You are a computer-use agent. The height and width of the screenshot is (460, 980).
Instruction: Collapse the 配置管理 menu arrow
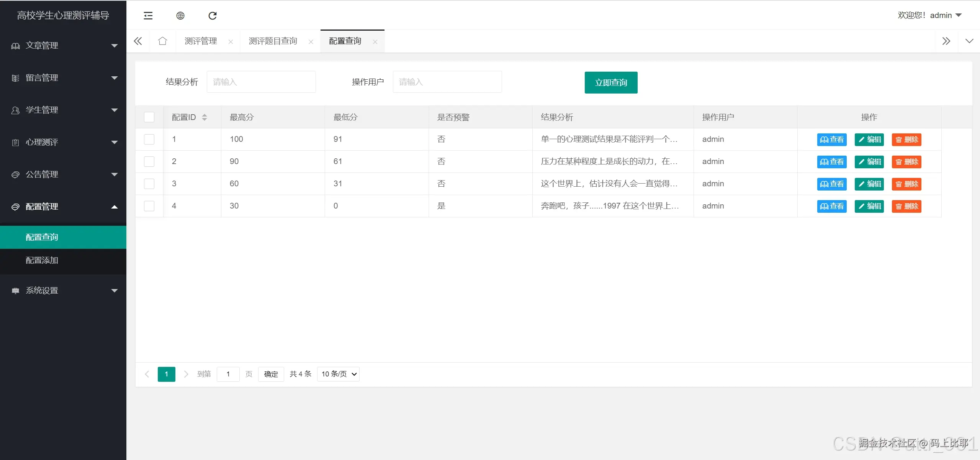[114, 207]
